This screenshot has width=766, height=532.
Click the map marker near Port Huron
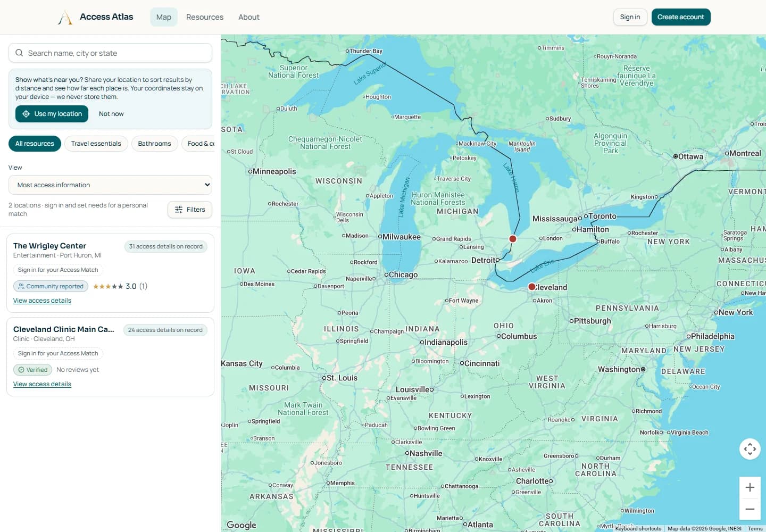(x=513, y=239)
